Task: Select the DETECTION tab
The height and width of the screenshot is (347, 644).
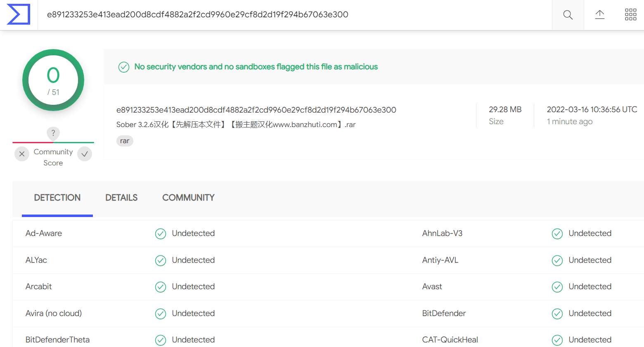Action: tap(57, 198)
